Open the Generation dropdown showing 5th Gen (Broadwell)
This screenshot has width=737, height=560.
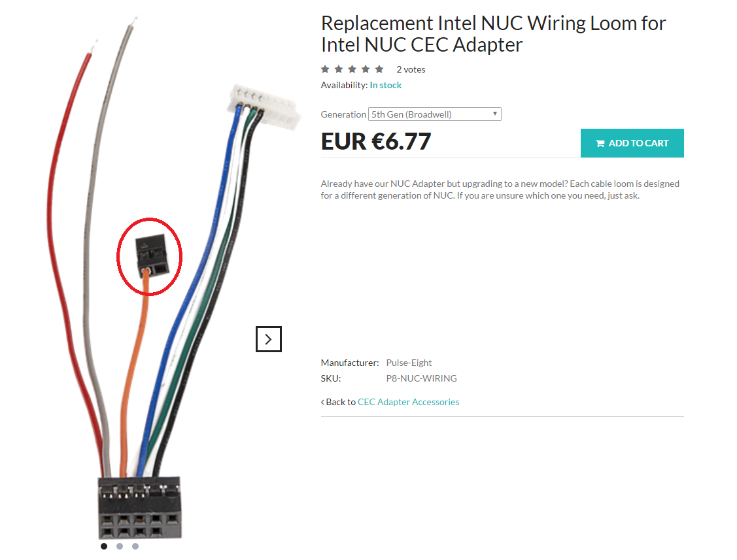click(435, 114)
